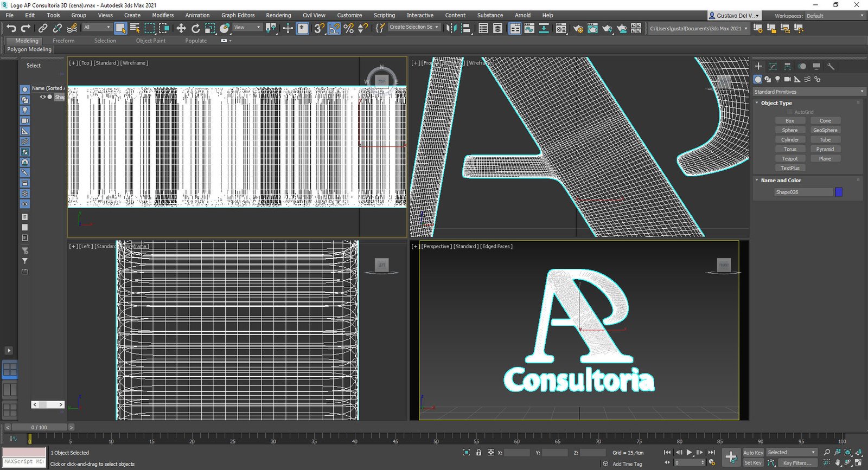Open the Rendering menu

(278, 15)
